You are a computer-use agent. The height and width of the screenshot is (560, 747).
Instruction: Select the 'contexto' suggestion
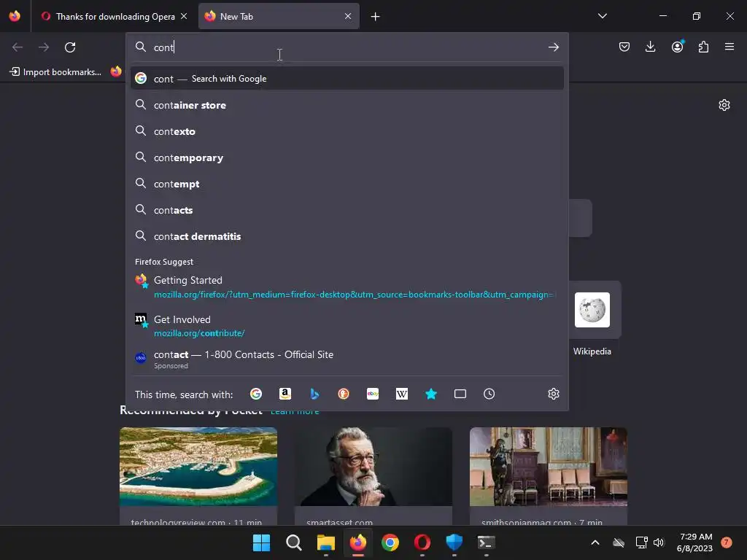(347, 131)
